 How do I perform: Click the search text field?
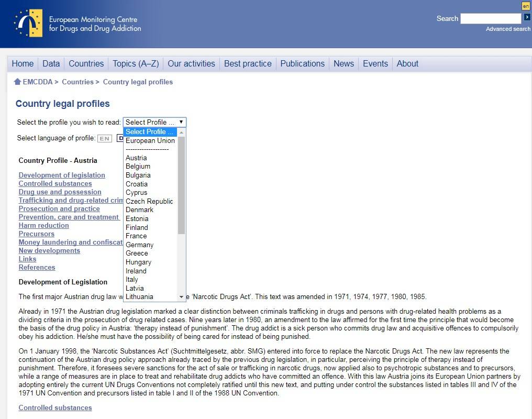pos(491,18)
